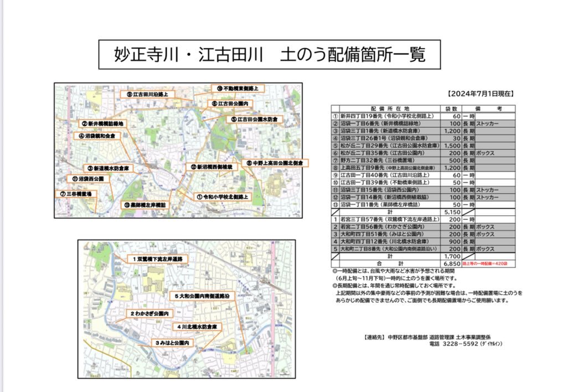Select the explanation line starting ◎長期配備とは
The height and width of the screenshot is (392, 567).
click(394, 286)
